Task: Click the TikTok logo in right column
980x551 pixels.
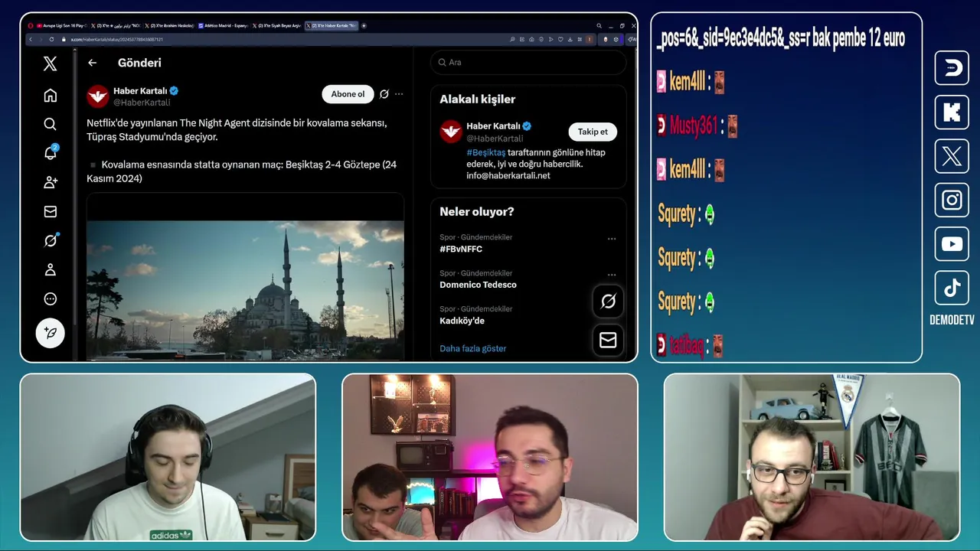Action: pos(952,288)
